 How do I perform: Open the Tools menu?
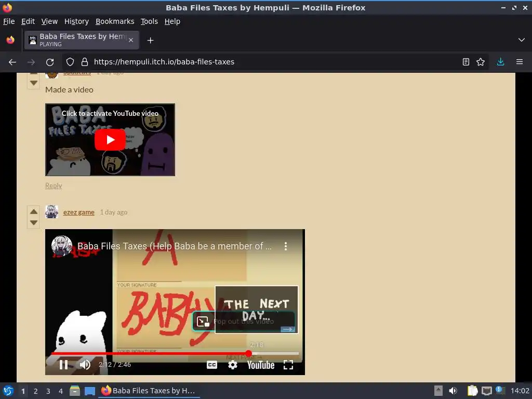pos(149,21)
